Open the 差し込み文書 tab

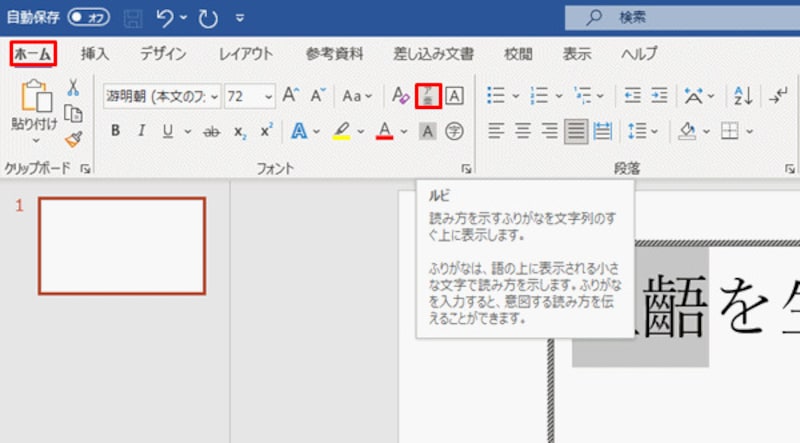pos(433,54)
